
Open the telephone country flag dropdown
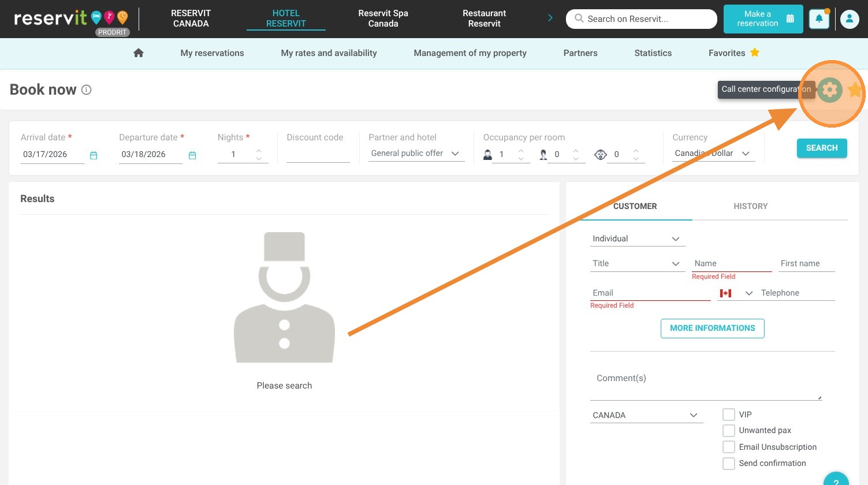pyautogui.click(x=736, y=293)
